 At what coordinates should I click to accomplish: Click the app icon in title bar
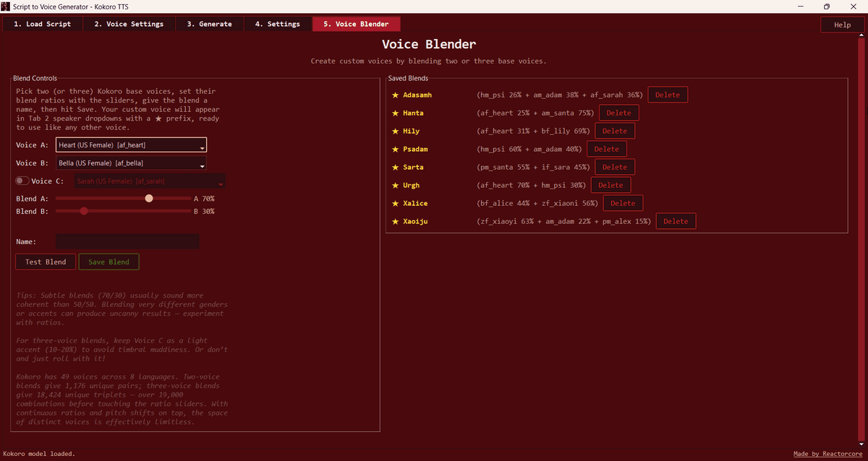click(6, 6)
